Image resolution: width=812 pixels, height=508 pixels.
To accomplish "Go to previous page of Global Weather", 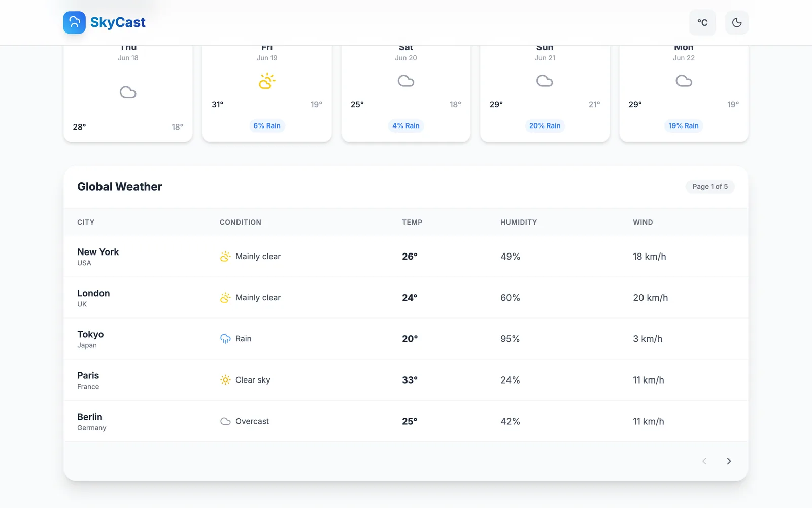I will [x=704, y=461].
